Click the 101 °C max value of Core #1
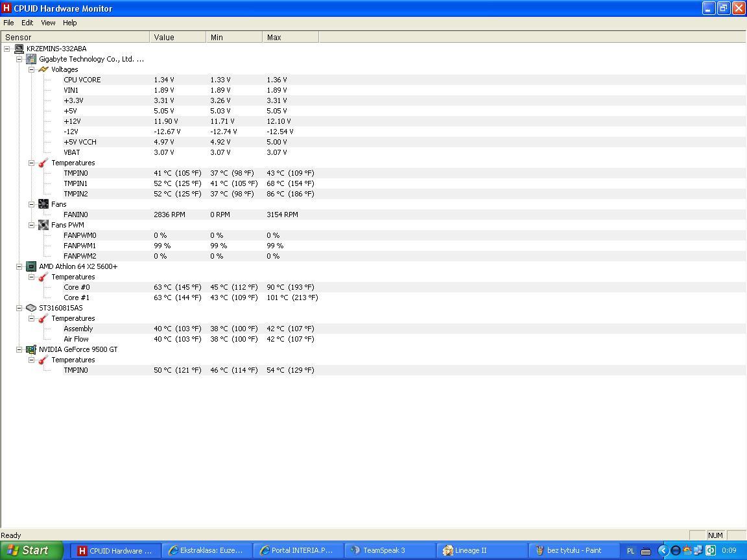 (292, 297)
